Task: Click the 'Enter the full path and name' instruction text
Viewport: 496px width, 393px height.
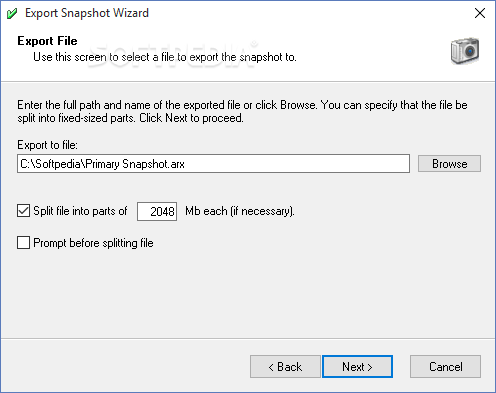Action: 242,111
